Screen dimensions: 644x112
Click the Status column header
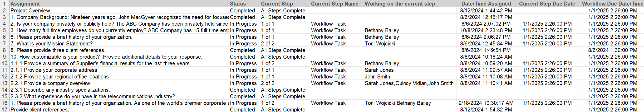(245, 4)
